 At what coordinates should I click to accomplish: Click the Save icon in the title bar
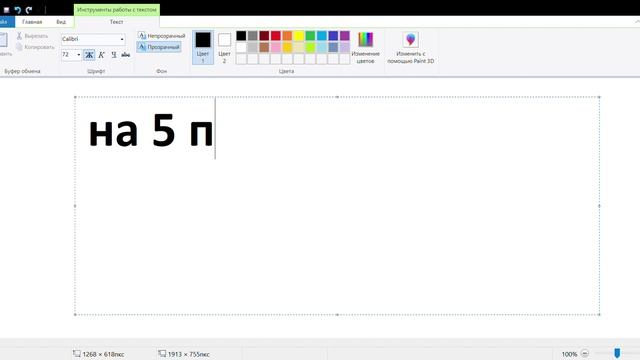pos(6,10)
